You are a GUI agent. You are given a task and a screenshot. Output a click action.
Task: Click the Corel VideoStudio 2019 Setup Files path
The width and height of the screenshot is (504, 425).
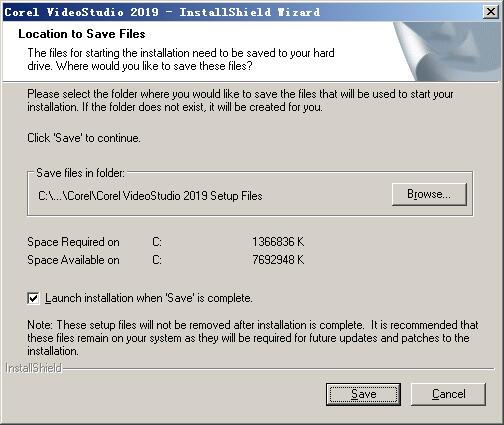tap(150, 196)
